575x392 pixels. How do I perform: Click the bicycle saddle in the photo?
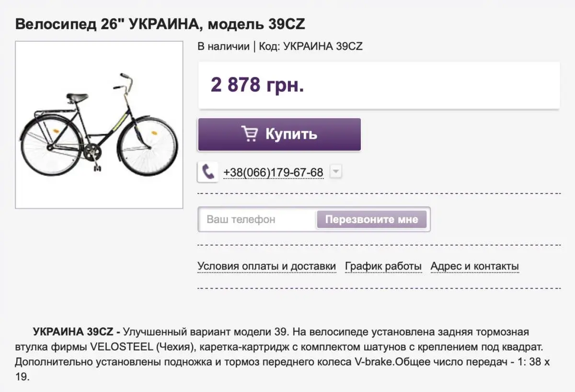(77, 97)
